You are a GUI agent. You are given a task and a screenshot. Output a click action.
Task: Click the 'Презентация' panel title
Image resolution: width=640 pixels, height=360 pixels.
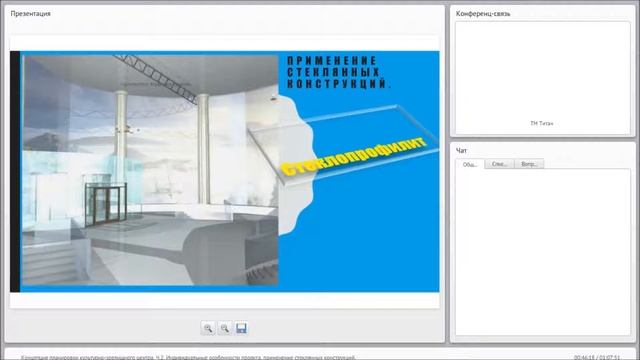[x=31, y=13]
